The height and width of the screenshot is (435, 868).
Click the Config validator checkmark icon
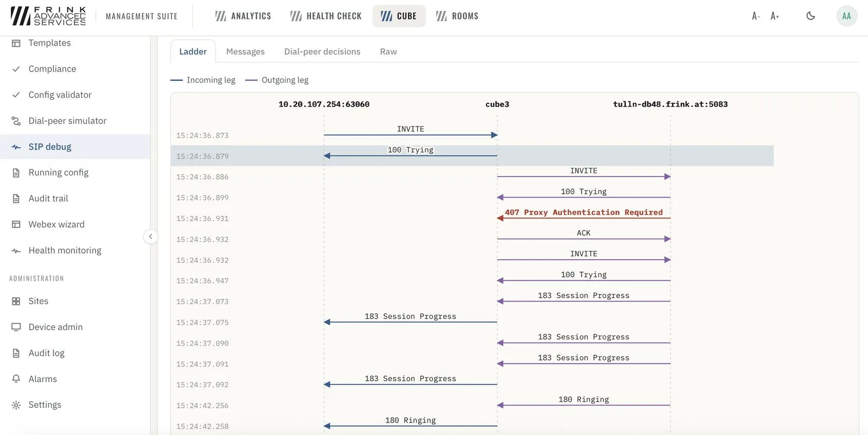16,95
